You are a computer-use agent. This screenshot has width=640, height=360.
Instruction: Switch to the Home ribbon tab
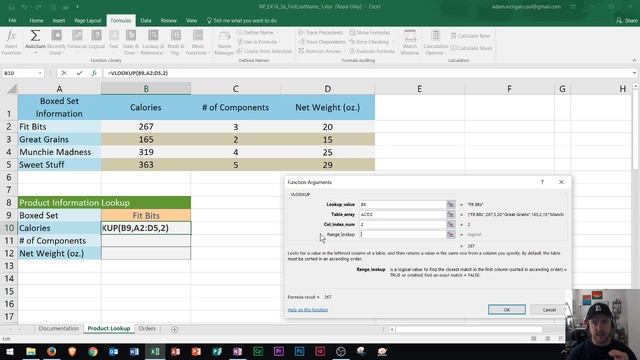36,20
